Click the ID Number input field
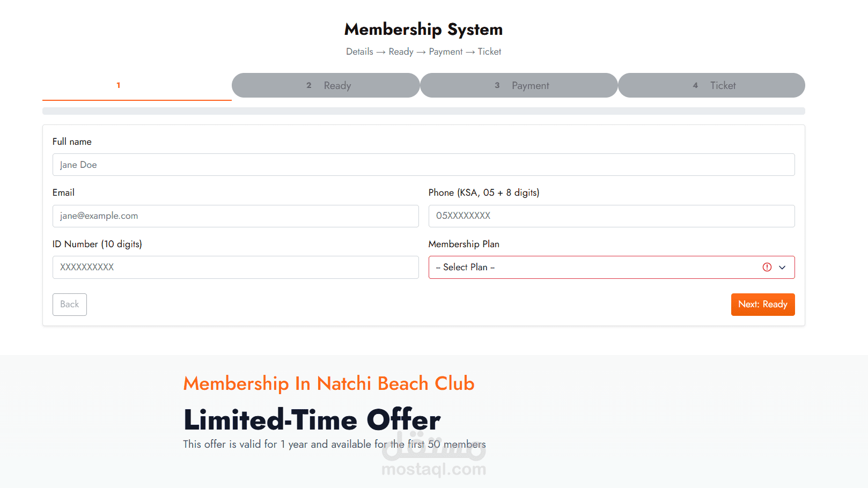The image size is (868, 488). pyautogui.click(x=235, y=267)
